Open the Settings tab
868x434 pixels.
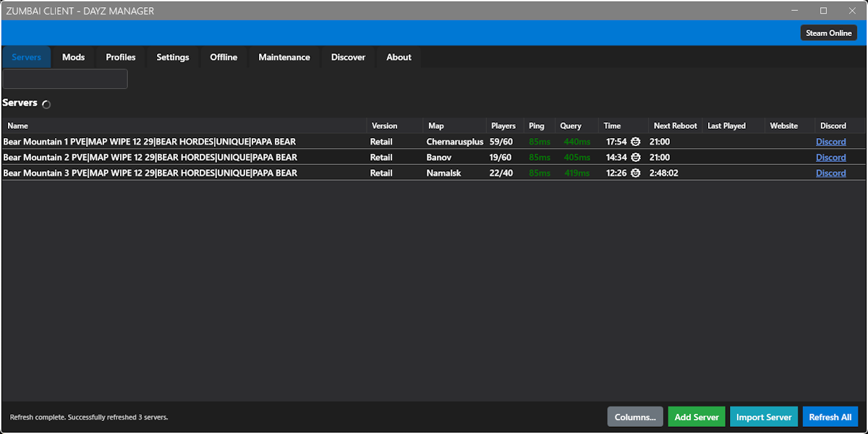pyautogui.click(x=172, y=56)
